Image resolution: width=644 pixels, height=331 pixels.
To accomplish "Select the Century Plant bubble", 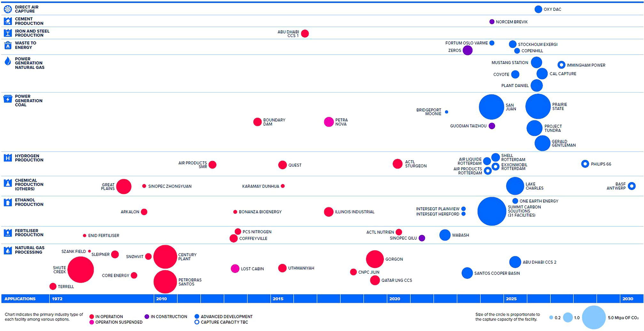I will point(165,257).
